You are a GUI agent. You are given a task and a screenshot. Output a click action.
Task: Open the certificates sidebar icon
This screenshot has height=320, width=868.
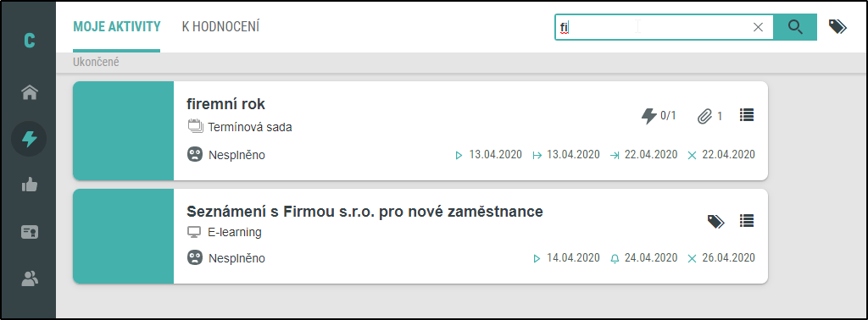click(x=29, y=232)
